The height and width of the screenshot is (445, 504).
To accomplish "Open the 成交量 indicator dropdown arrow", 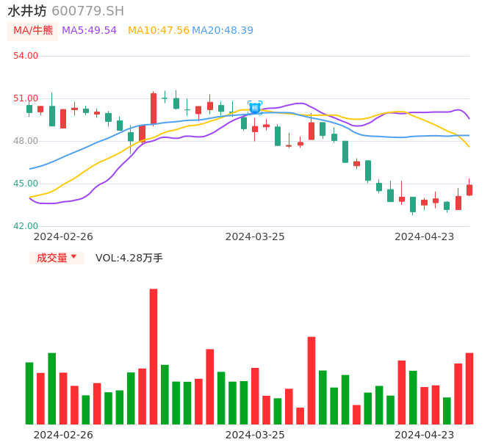I will pos(73,257).
